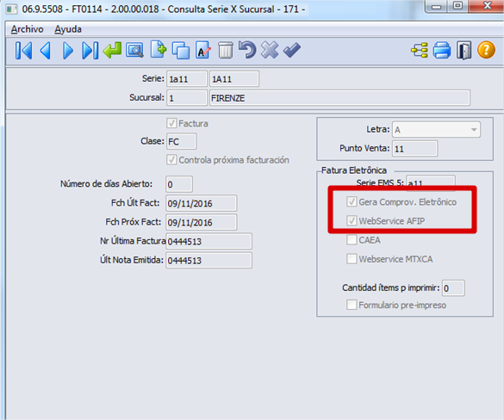Confirm with the checkmark toolbar icon

pyautogui.click(x=292, y=51)
